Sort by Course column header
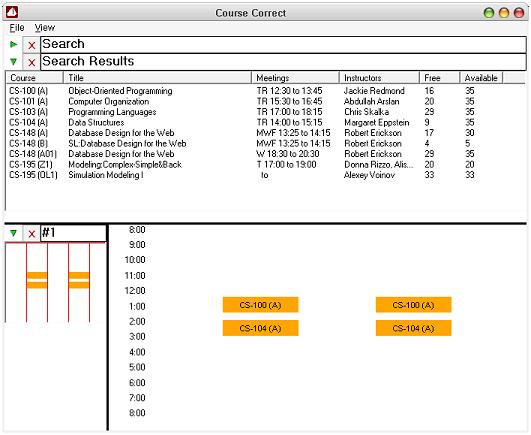 click(35, 78)
